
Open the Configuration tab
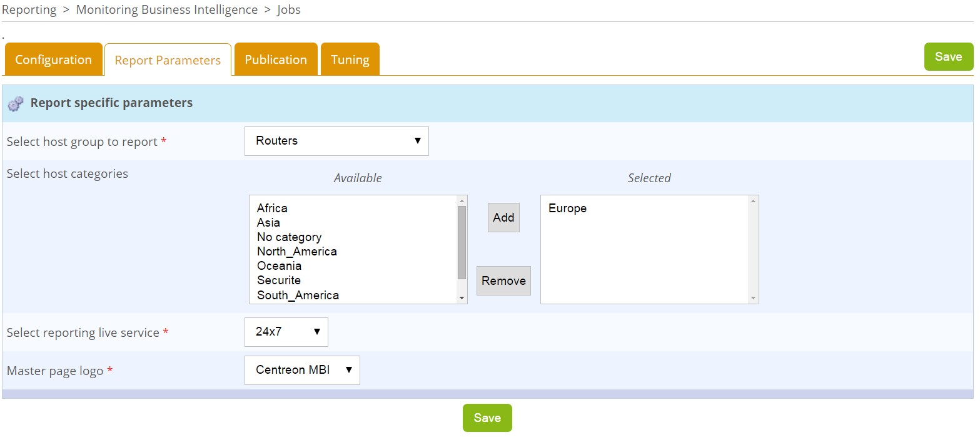pos(53,59)
